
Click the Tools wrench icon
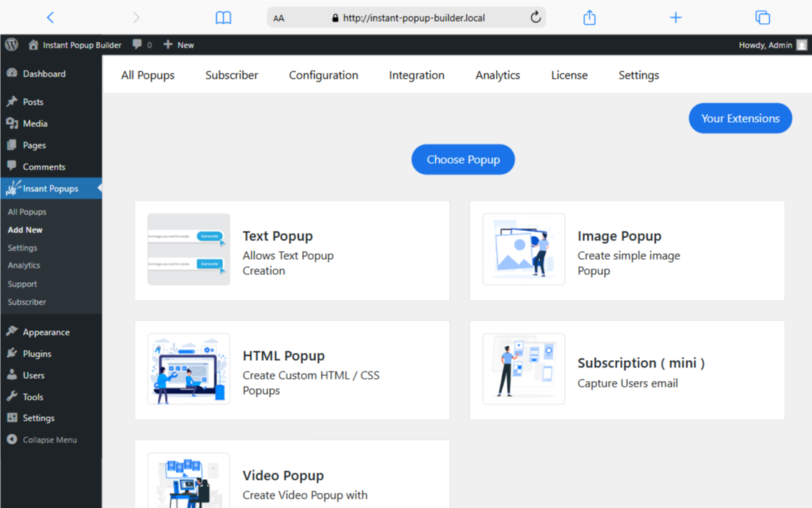click(12, 397)
